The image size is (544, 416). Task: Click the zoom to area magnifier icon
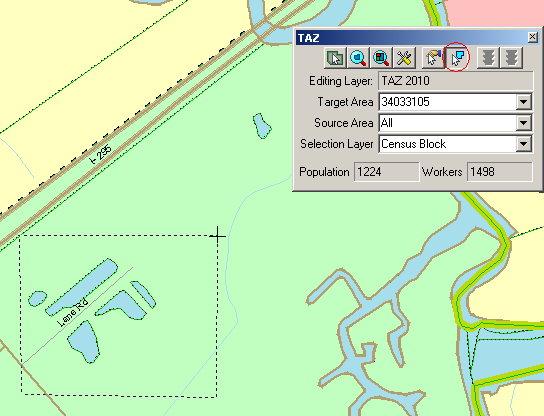tap(358, 58)
